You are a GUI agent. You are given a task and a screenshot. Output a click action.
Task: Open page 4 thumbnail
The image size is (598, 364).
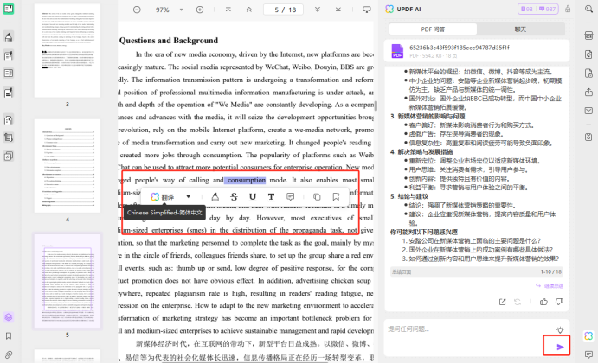coord(68,166)
